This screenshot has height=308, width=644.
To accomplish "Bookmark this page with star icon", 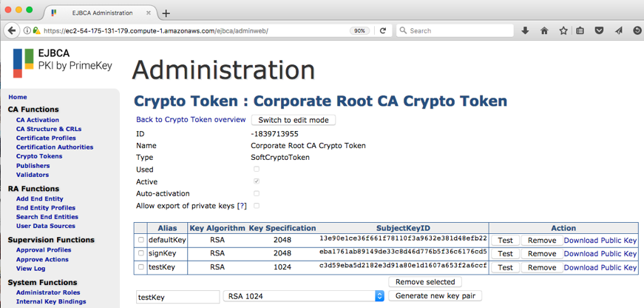I will [563, 30].
